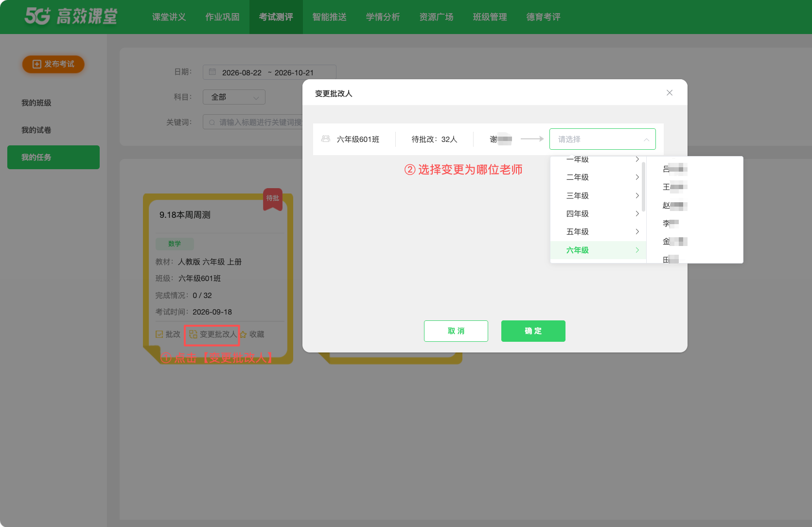Close the 变更批改人 dialog

click(x=670, y=93)
